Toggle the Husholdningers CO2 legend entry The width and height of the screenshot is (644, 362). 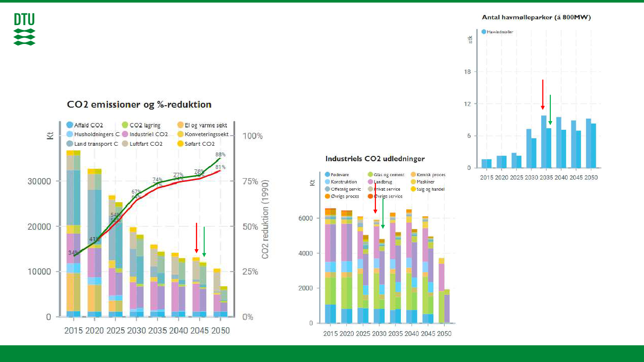click(93, 134)
